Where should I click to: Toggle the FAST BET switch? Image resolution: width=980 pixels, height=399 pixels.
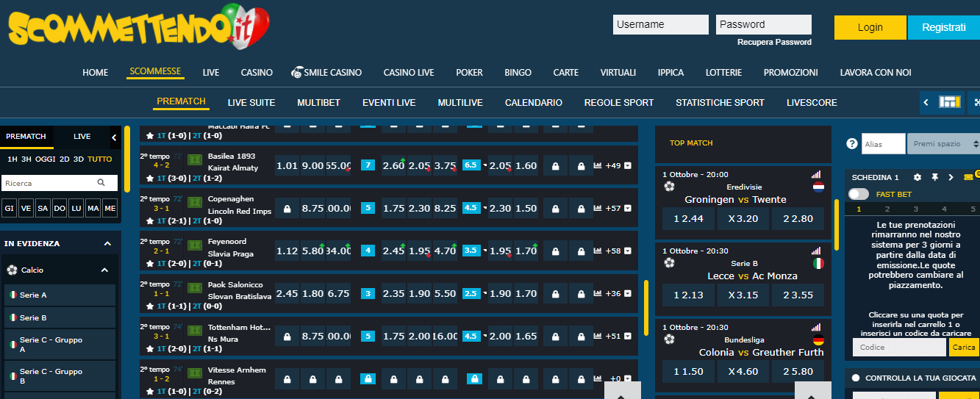click(858, 194)
